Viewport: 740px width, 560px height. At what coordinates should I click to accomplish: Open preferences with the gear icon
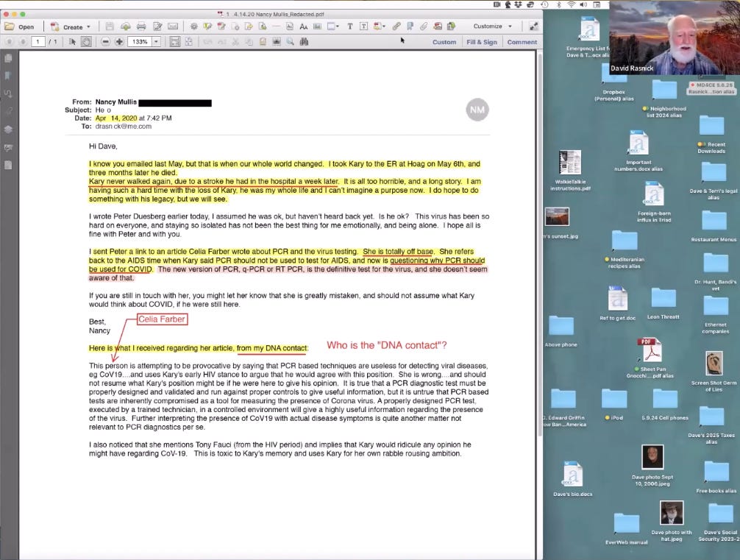pyautogui.click(x=193, y=26)
